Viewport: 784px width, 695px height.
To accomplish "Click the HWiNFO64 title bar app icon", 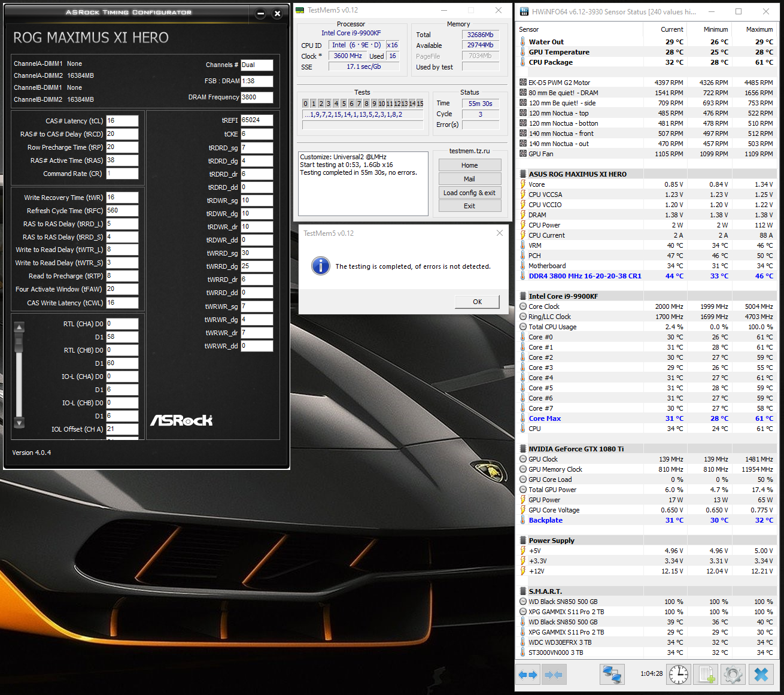I will (x=524, y=11).
